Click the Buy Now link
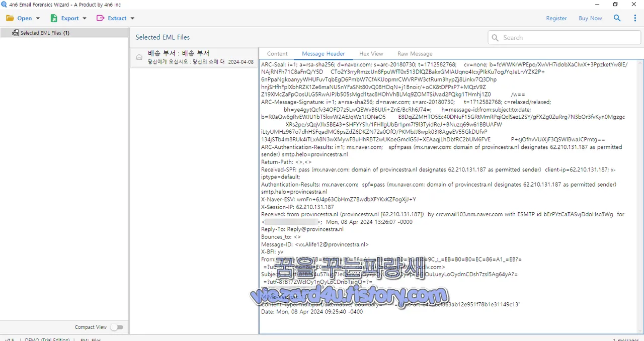Screen dimensions: 644x341 (x=590, y=18)
